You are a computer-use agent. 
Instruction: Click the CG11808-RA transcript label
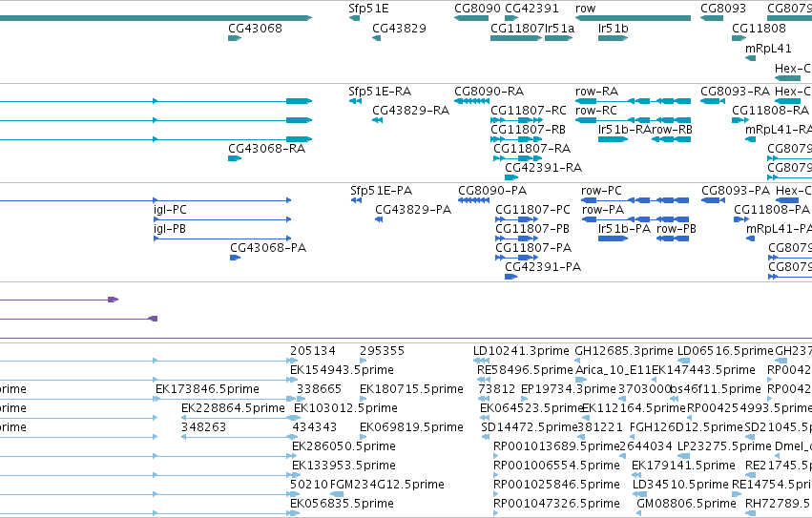coord(770,111)
